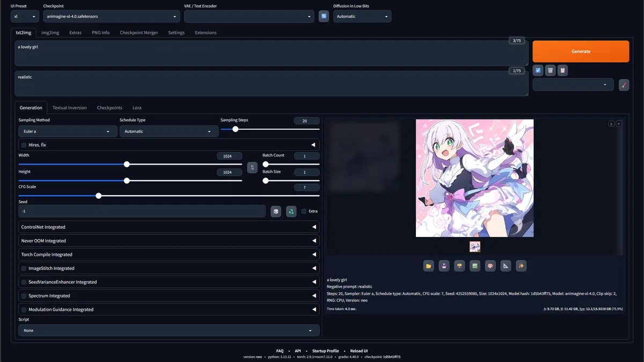Click the Seed input field
The height and width of the screenshot is (362, 644).
[x=142, y=211]
